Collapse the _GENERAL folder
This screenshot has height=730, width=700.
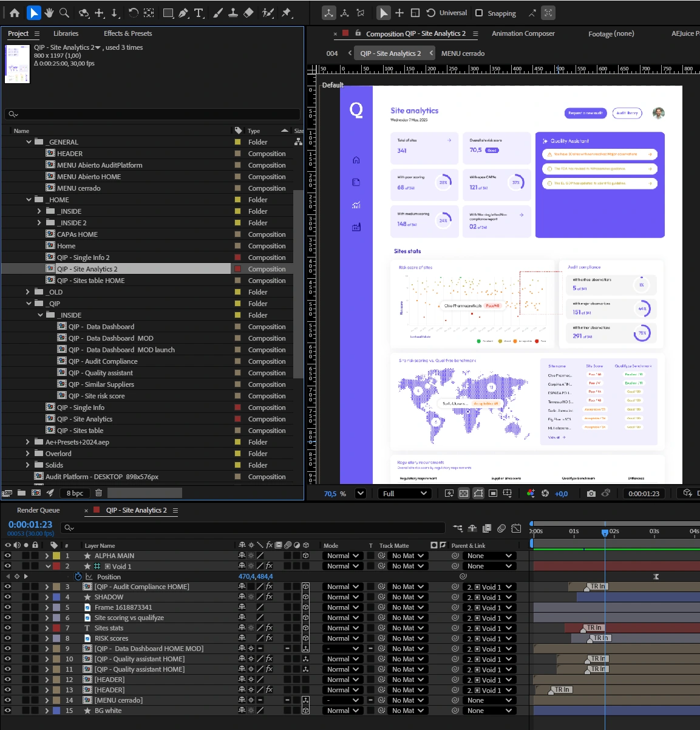pyautogui.click(x=29, y=142)
